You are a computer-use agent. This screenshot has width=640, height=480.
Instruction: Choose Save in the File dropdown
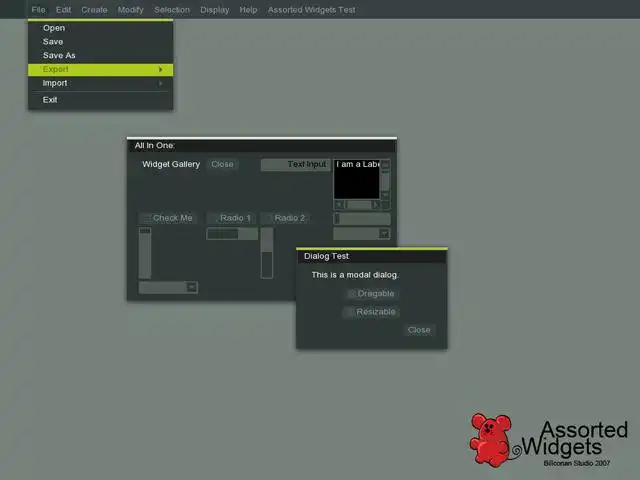tap(100, 42)
